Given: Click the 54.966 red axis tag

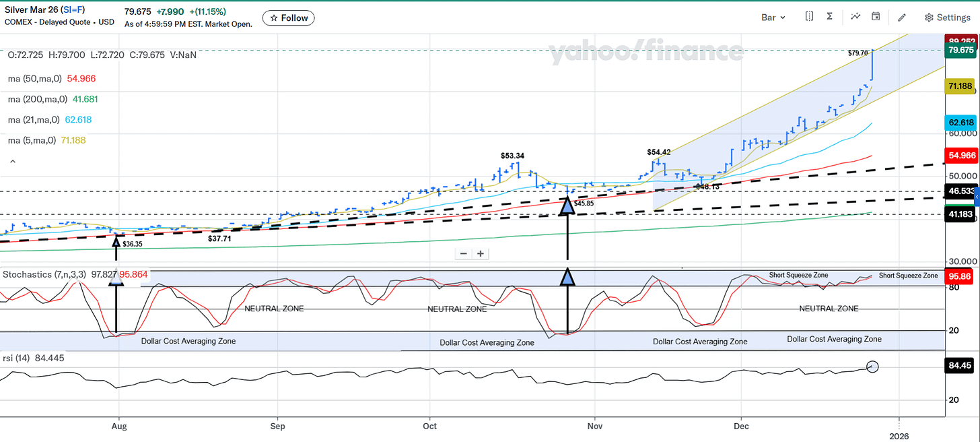Looking at the screenshot, I should pos(962,156).
